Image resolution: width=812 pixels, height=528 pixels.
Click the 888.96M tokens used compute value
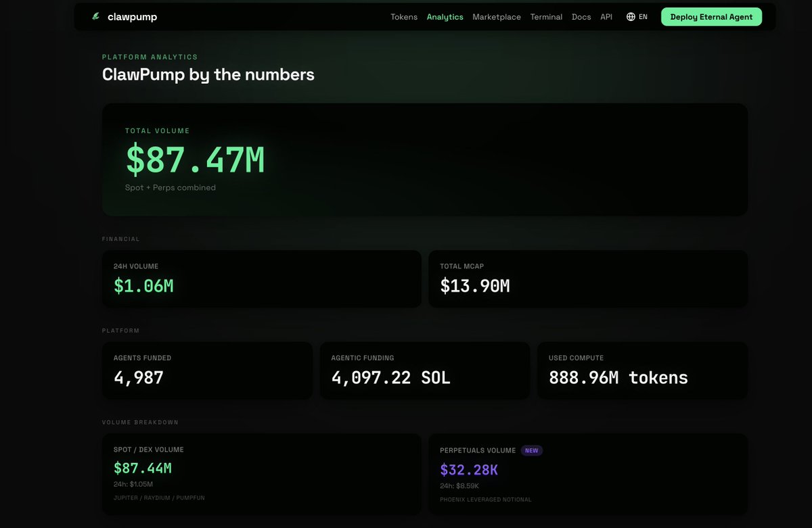pyautogui.click(x=618, y=377)
